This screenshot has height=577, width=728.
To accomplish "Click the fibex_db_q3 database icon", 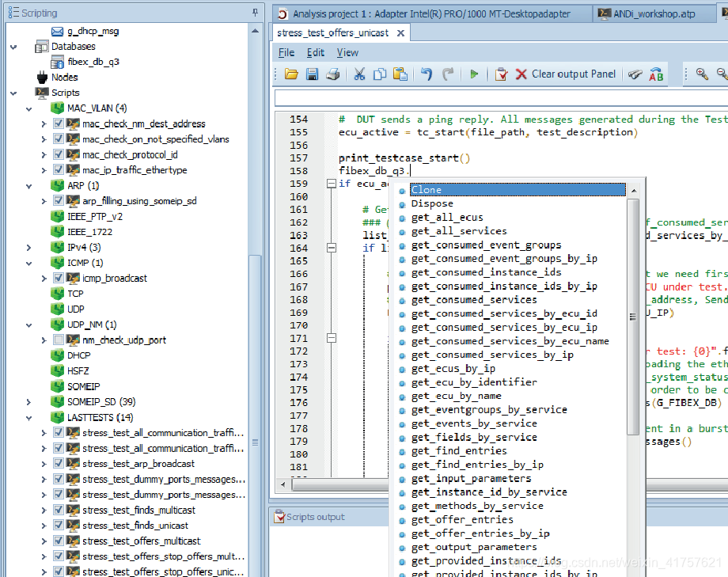I will (x=57, y=62).
